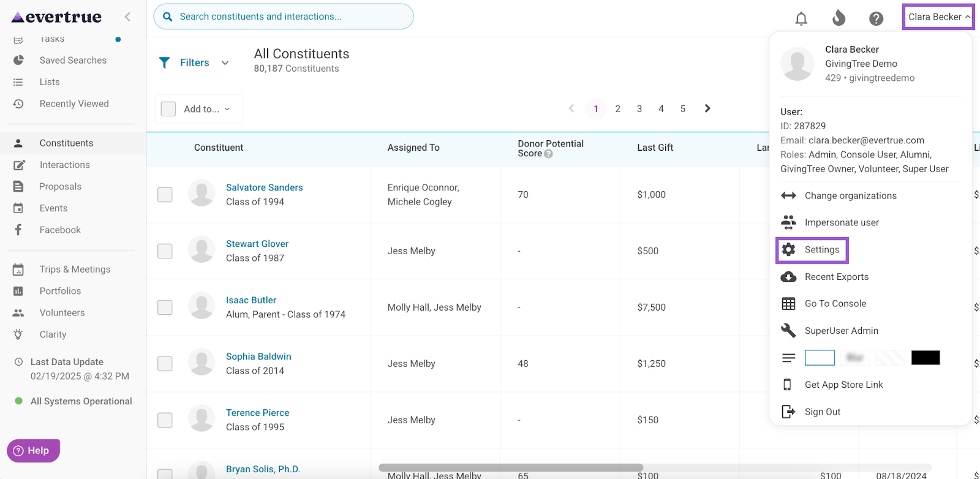
Task: Click the purple Help button
Action: coord(33,451)
